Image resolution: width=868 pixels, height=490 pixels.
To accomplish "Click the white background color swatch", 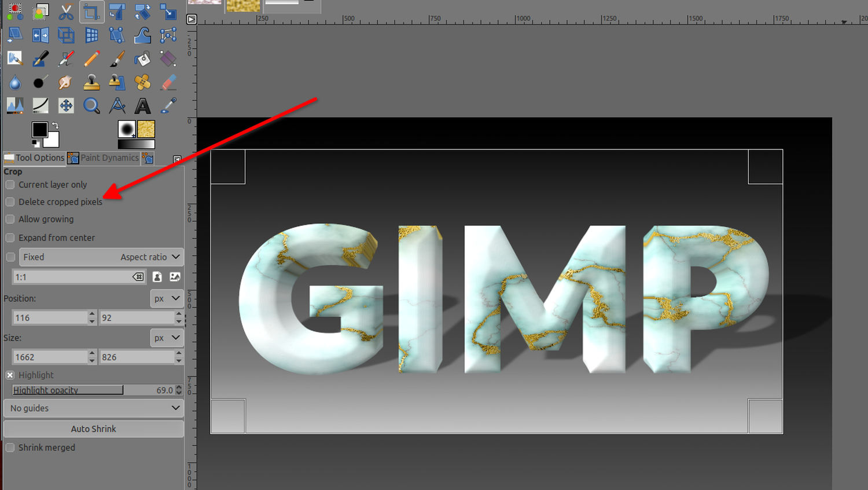I will (53, 141).
